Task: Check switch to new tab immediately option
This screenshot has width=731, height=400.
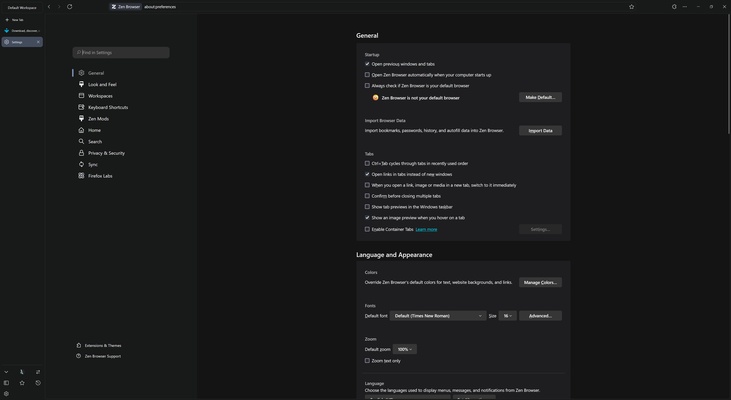Action: click(367, 185)
